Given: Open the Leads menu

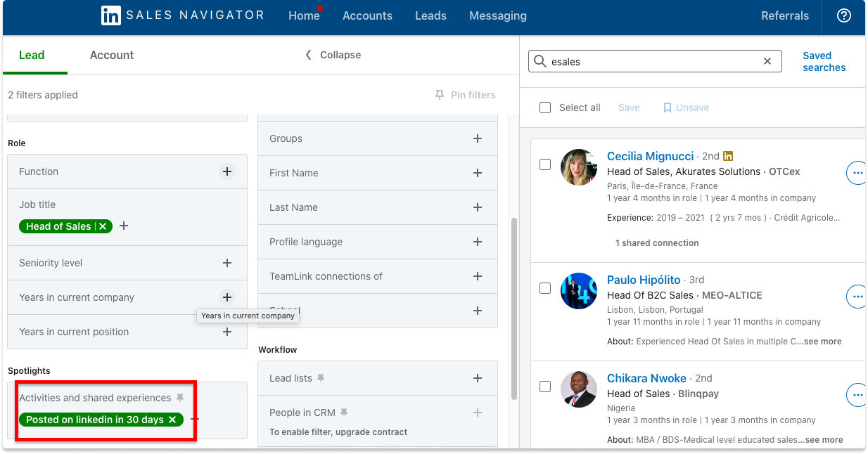Looking at the screenshot, I should pos(430,15).
